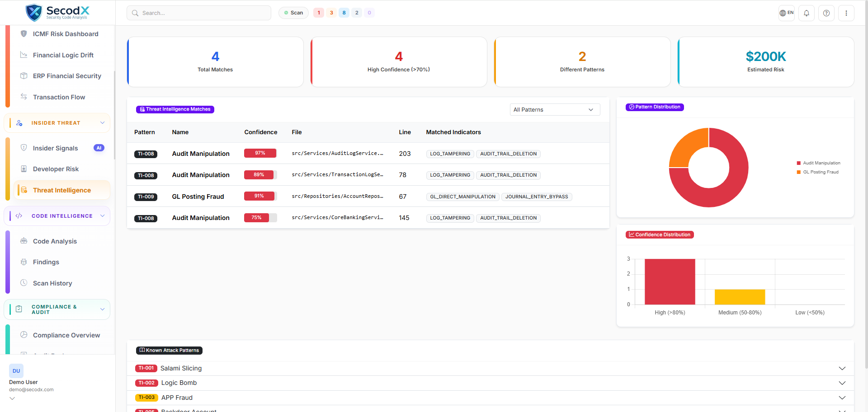The image size is (868, 412).
Task: Toggle GL Posting Fraud legend swatch
Action: pos(799,172)
